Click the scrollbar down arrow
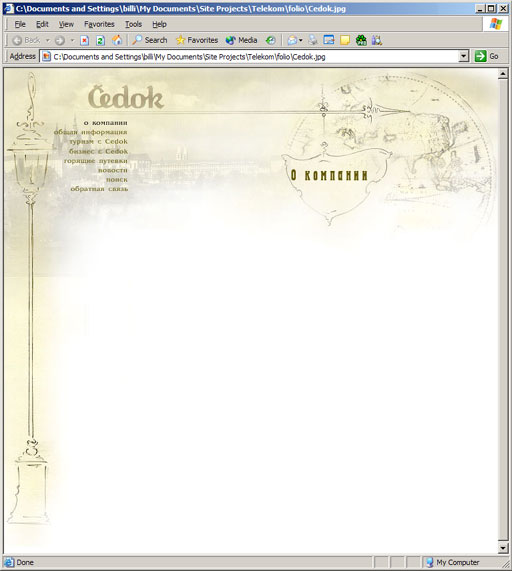Screen dimensions: 512x571 [503, 548]
